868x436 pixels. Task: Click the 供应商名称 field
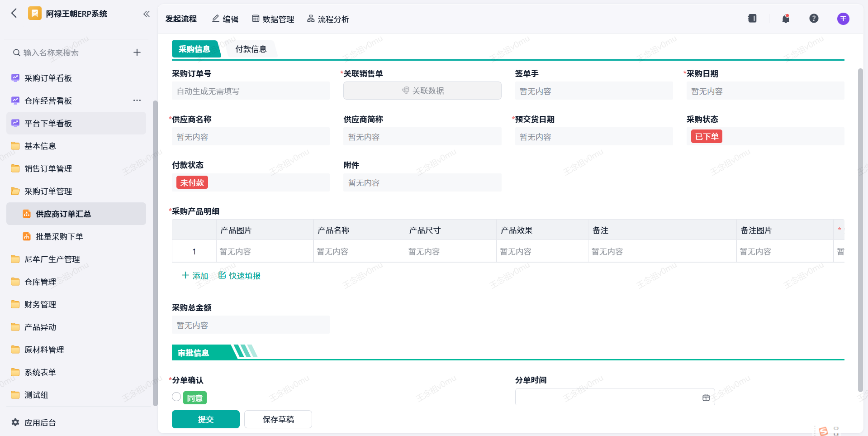coord(251,137)
